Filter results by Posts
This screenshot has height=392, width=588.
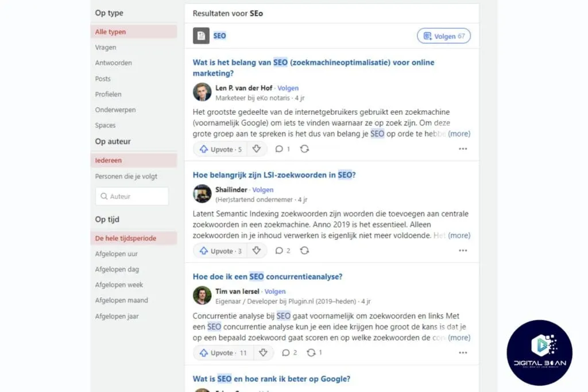[x=102, y=79]
